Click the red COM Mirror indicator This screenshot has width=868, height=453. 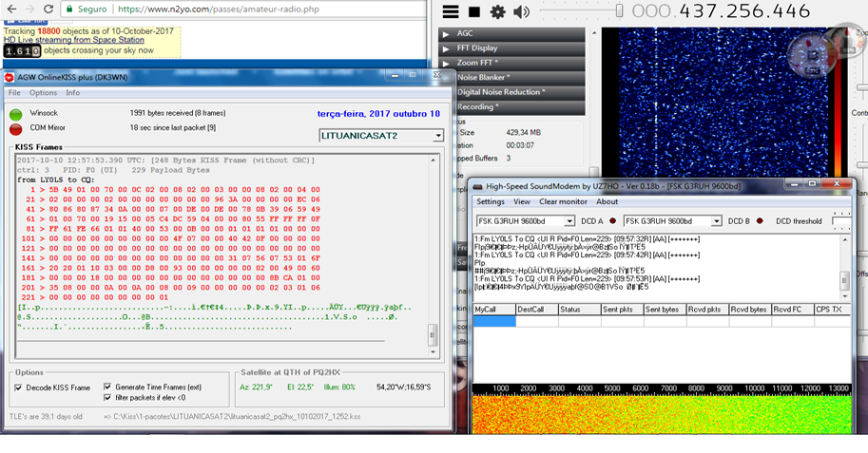(x=16, y=127)
